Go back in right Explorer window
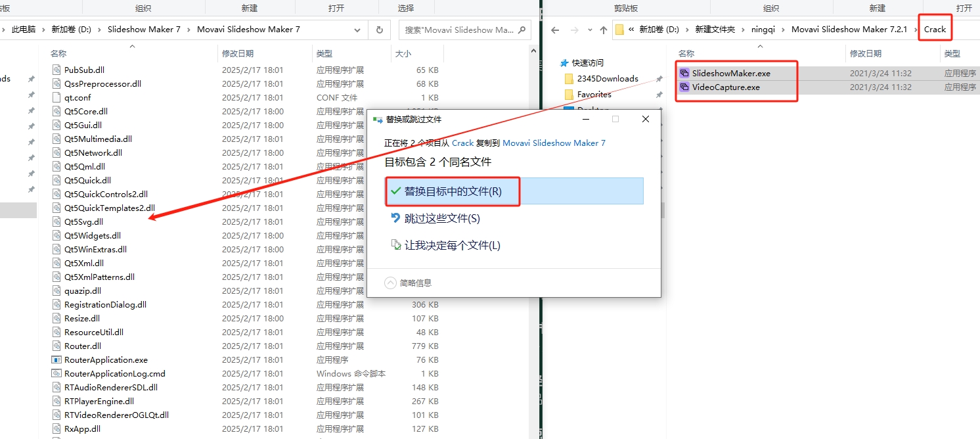Screen dimensions: 980x439 click(x=555, y=30)
